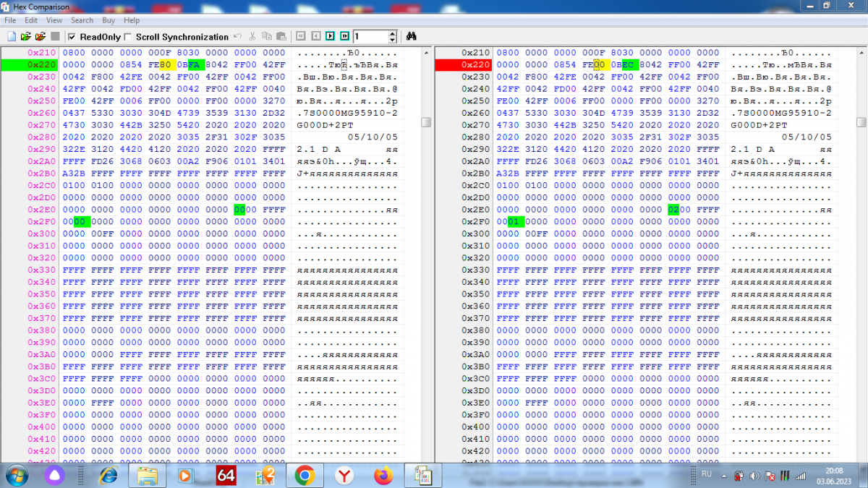Click green-highlighted byte FA in left pane
Image resolution: width=868 pixels, height=488 pixels.
pyautogui.click(x=196, y=64)
